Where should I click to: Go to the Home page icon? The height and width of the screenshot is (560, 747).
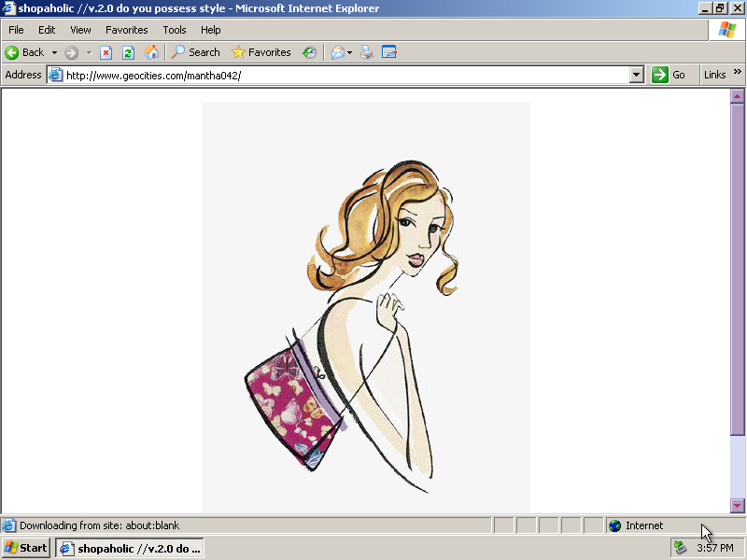151,52
